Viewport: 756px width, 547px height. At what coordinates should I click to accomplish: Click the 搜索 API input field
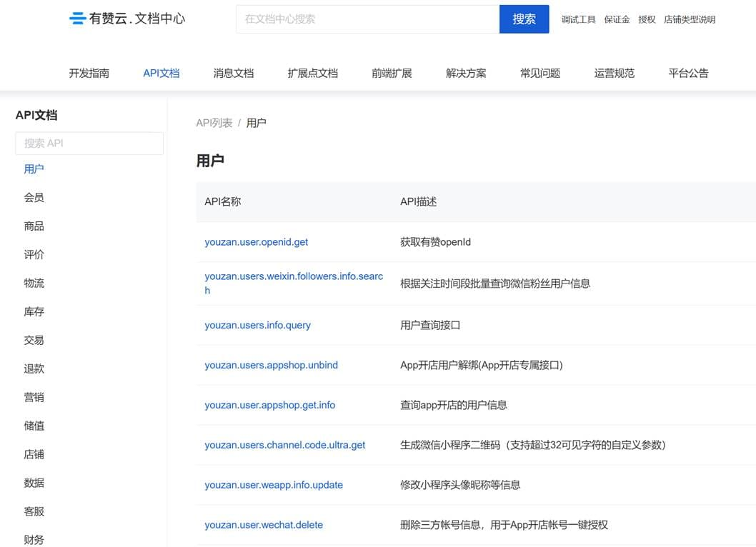coord(90,143)
